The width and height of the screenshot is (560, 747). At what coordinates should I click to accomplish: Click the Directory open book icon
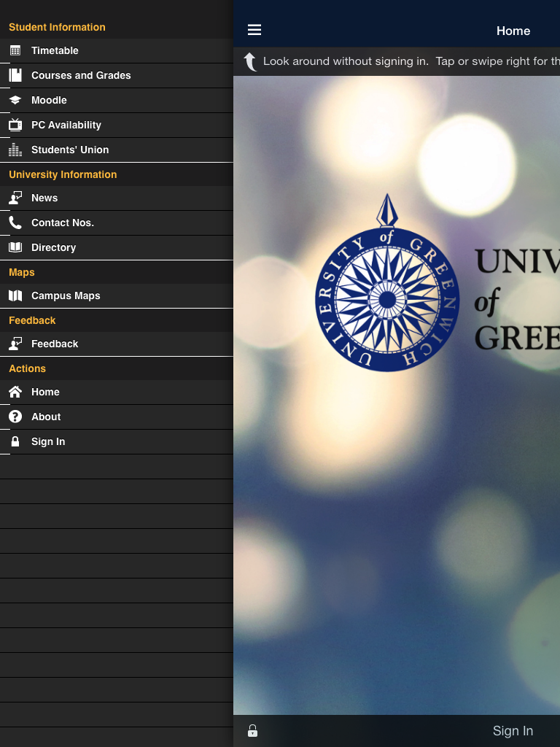15,247
